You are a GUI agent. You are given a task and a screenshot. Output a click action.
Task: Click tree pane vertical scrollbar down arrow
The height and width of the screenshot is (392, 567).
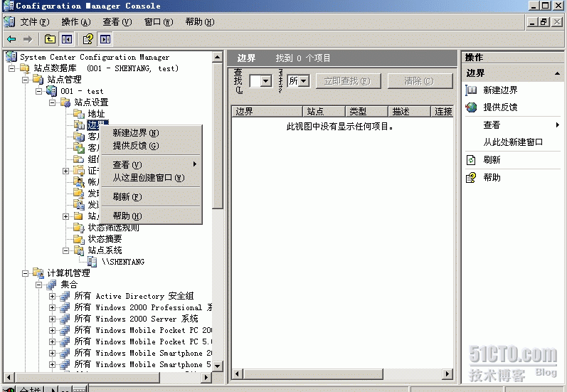217,366
